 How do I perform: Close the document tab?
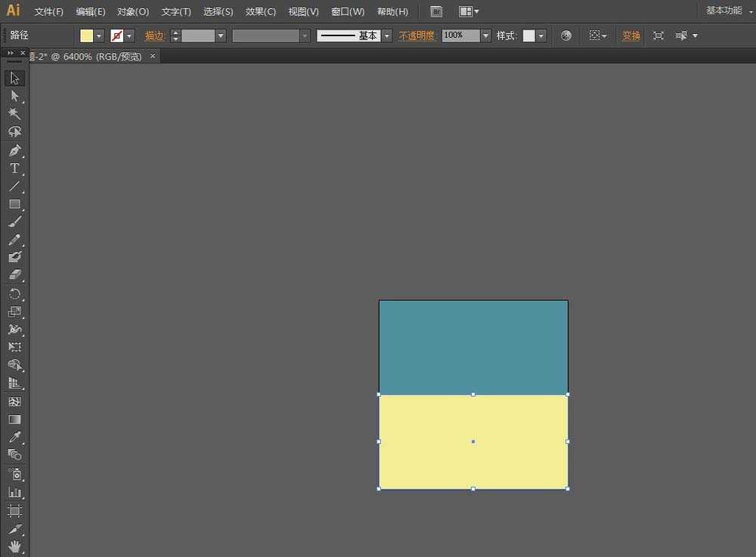[x=153, y=56]
